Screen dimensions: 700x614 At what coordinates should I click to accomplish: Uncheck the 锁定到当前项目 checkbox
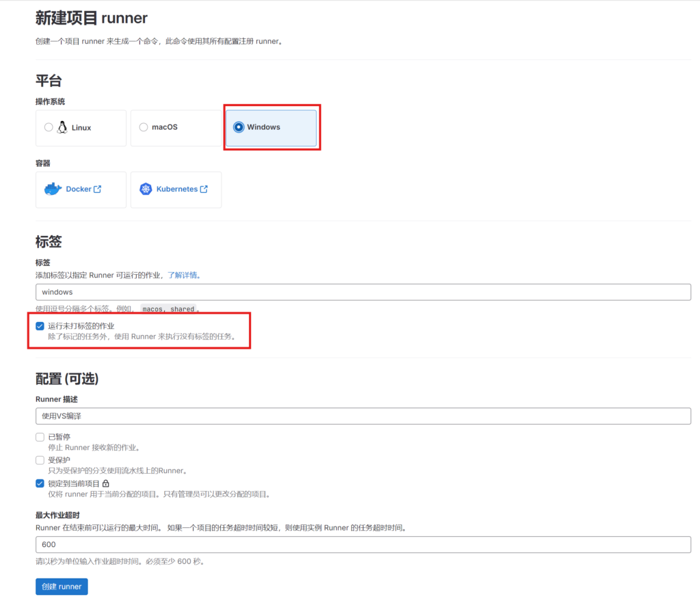40,483
